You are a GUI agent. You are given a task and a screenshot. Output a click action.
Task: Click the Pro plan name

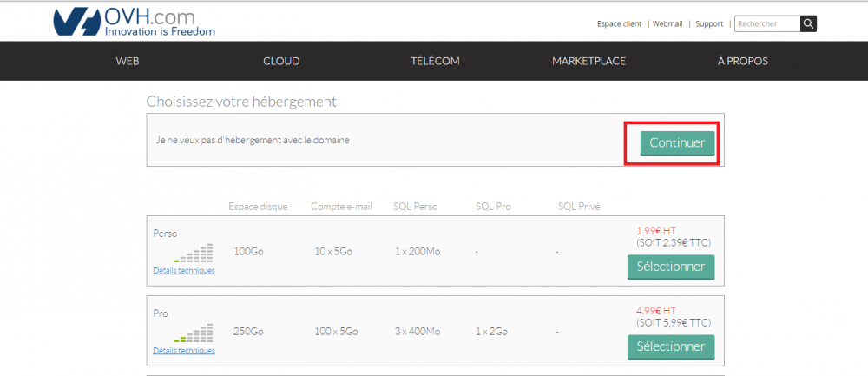point(160,313)
